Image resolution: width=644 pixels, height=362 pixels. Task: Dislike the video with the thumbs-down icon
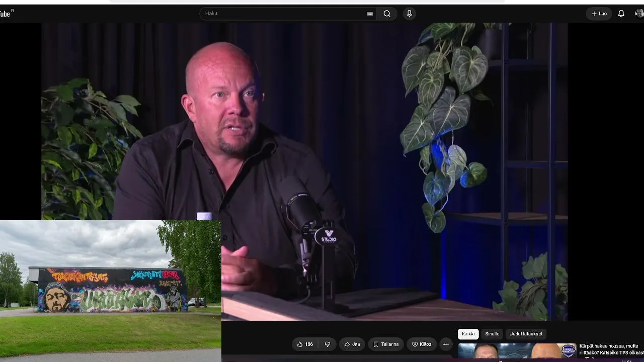[328, 344]
